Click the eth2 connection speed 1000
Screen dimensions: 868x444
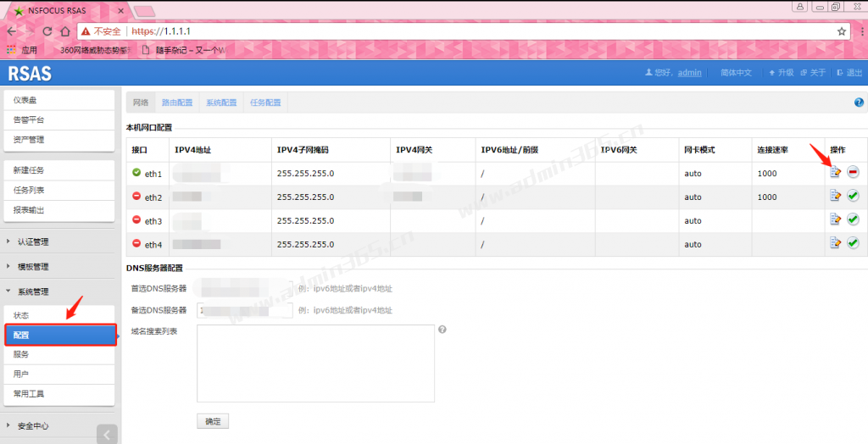click(767, 197)
